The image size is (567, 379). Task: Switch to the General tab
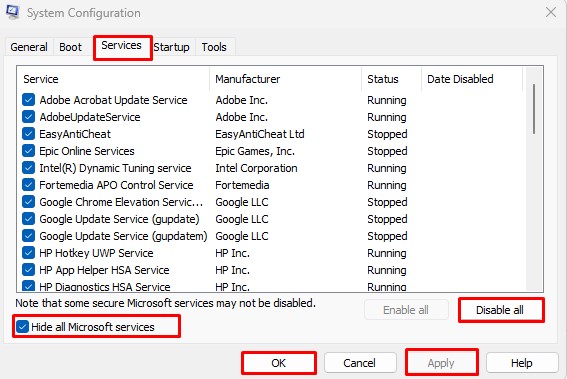click(x=29, y=47)
